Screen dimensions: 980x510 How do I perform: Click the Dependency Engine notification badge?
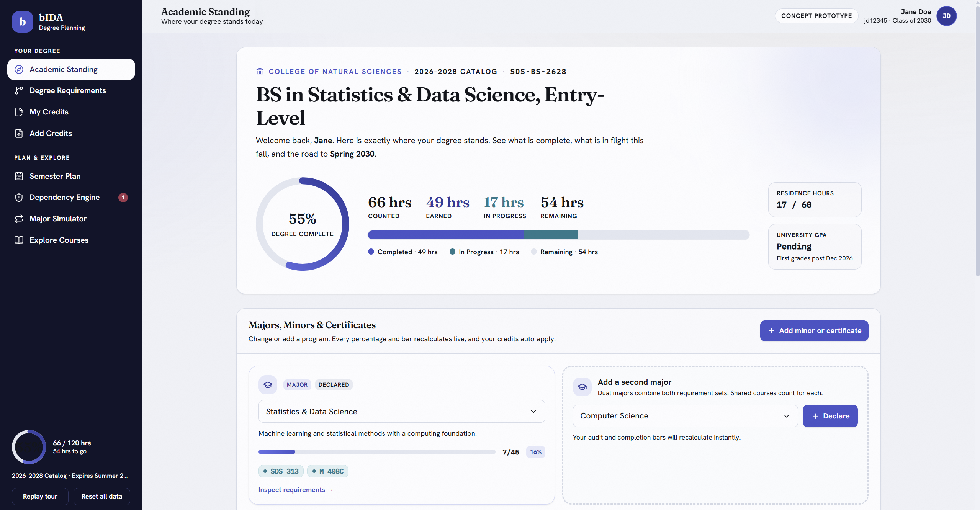[123, 198]
